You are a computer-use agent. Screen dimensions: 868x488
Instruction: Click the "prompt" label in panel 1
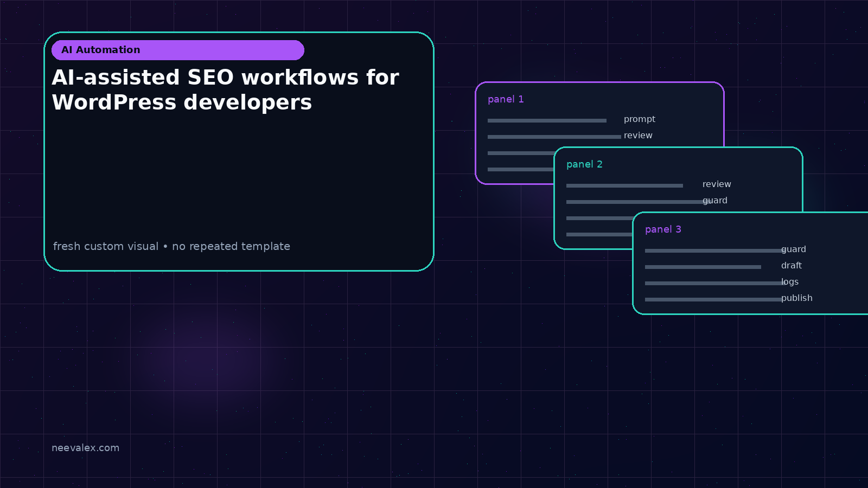click(640, 119)
